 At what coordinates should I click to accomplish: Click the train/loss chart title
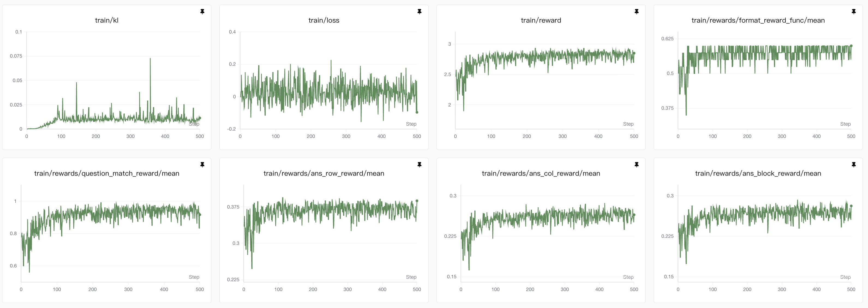point(324,20)
